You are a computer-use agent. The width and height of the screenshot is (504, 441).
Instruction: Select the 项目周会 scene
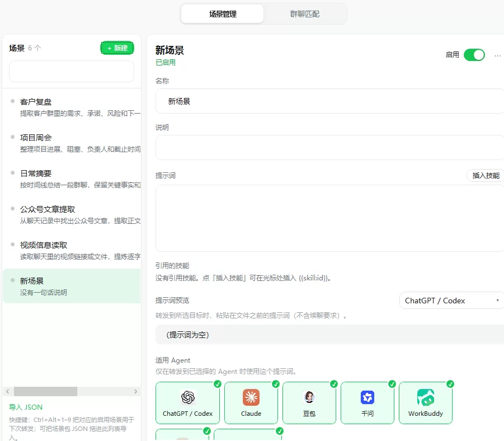click(x=72, y=143)
